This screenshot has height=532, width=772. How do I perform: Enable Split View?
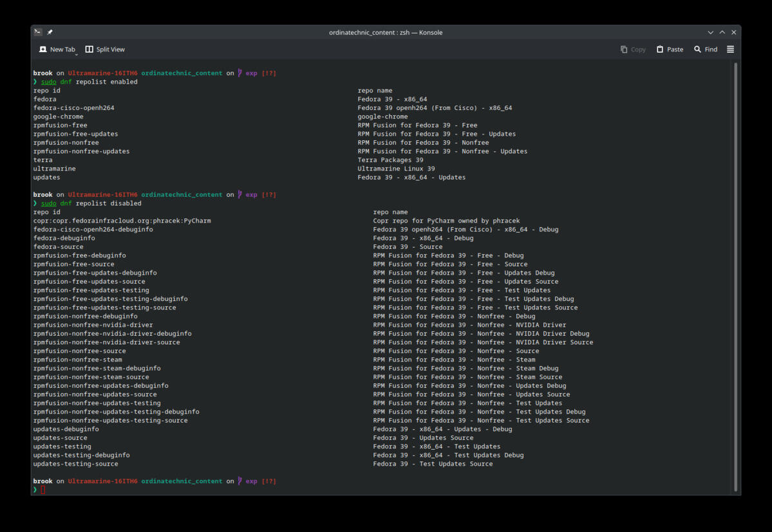coord(105,49)
